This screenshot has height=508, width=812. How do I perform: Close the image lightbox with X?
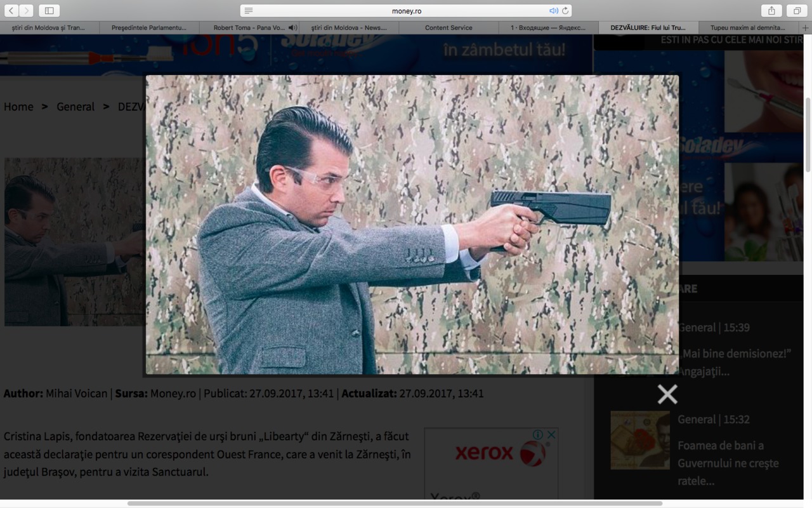click(x=667, y=394)
